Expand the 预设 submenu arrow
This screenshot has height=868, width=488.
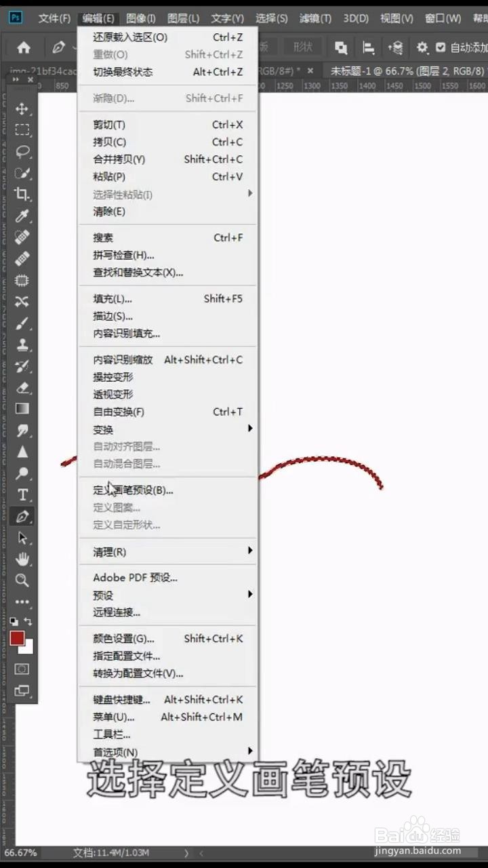(250, 594)
